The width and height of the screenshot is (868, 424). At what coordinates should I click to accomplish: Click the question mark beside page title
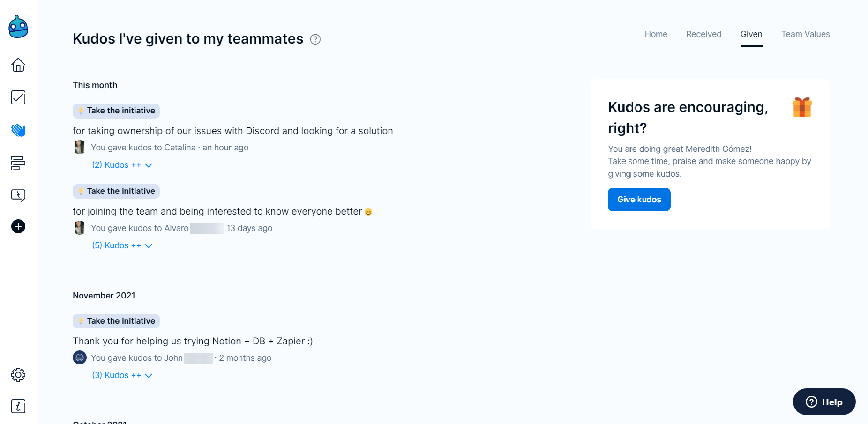pyautogui.click(x=315, y=39)
